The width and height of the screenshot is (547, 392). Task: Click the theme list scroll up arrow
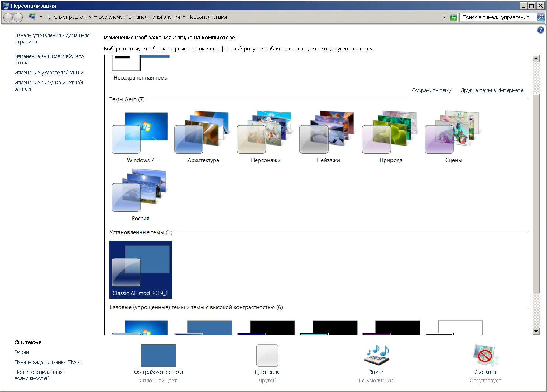536,59
